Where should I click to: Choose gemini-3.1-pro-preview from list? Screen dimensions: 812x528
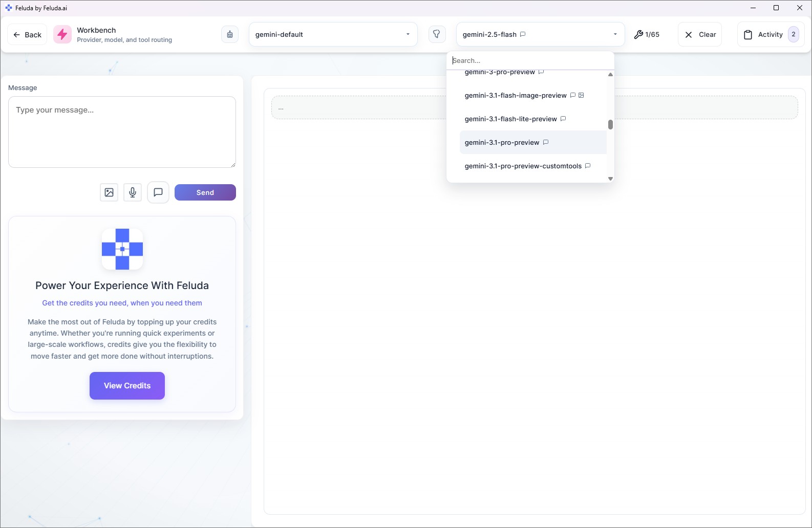[533, 142]
